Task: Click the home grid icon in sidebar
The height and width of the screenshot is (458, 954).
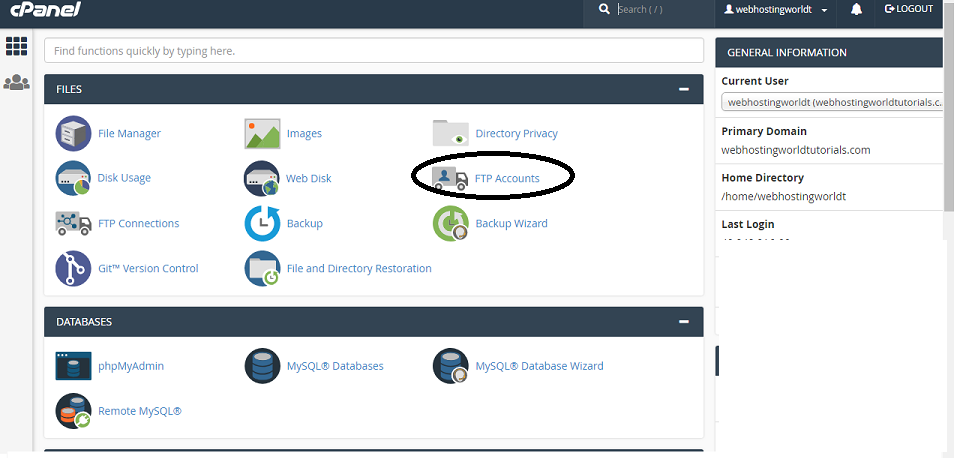Action: [x=16, y=46]
